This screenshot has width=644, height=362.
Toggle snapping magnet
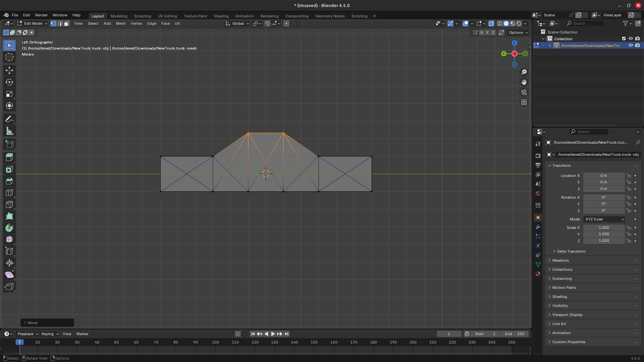click(267, 23)
